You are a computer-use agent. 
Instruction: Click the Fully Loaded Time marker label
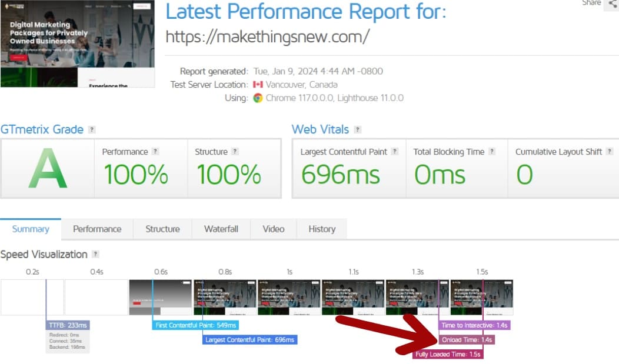(x=448, y=355)
